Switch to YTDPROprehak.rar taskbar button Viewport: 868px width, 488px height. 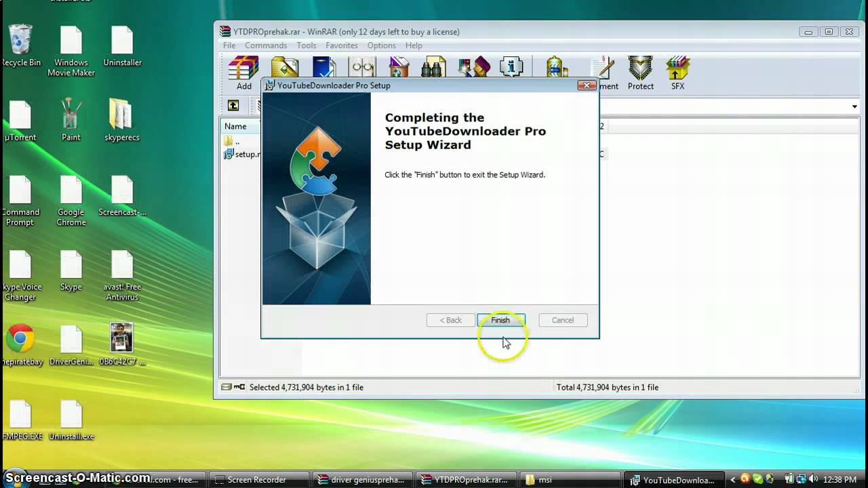pos(465,480)
